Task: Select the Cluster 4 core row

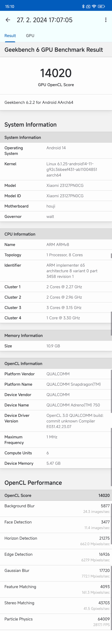Action: 56,318
